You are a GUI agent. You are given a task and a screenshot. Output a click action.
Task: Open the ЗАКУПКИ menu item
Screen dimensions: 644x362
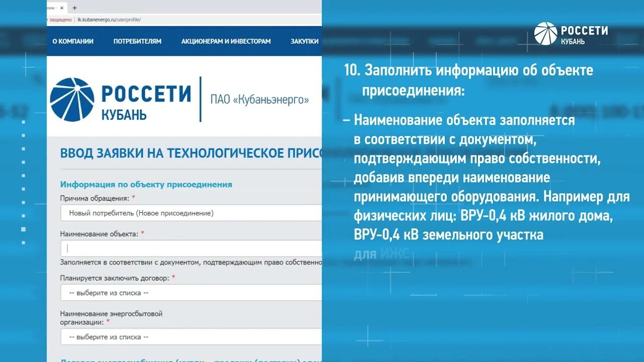coord(304,41)
